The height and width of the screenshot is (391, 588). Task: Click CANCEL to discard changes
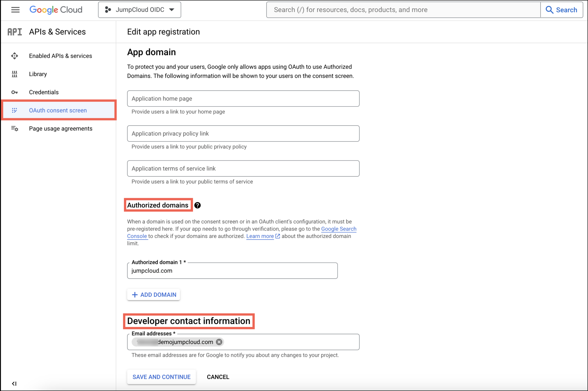pos(218,377)
